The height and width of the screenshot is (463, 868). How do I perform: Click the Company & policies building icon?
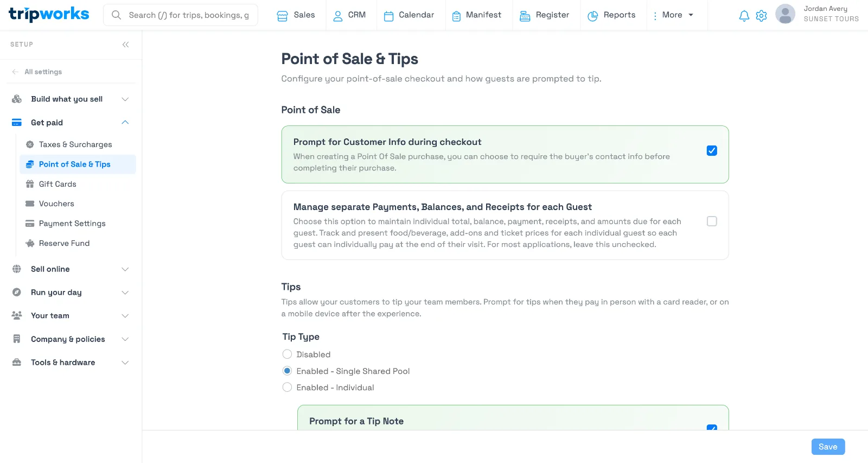point(17,339)
